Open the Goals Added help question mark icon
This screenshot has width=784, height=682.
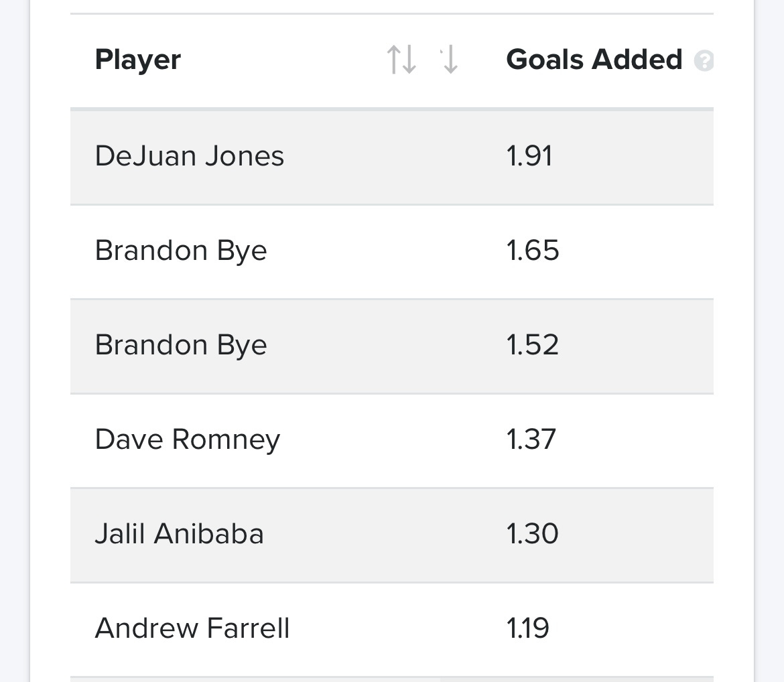click(x=704, y=61)
